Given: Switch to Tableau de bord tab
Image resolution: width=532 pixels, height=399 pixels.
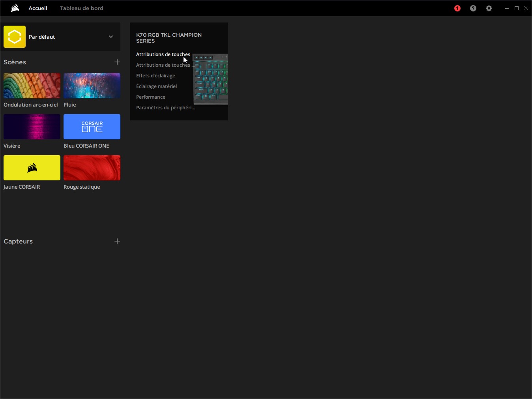Looking at the screenshot, I should [x=82, y=8].
